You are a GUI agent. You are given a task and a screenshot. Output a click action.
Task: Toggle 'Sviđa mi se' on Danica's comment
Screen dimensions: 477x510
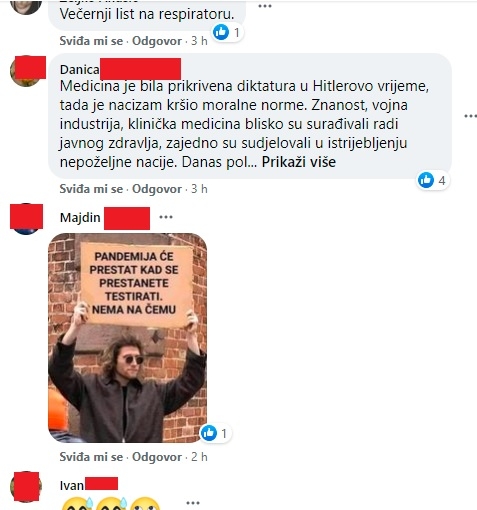coord(91,189)
